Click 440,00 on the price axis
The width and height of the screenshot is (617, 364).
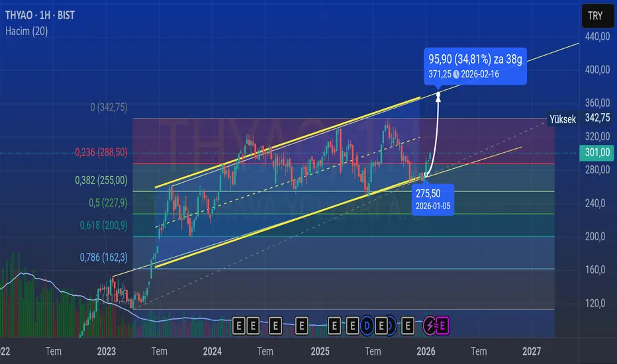click(597, 36)
